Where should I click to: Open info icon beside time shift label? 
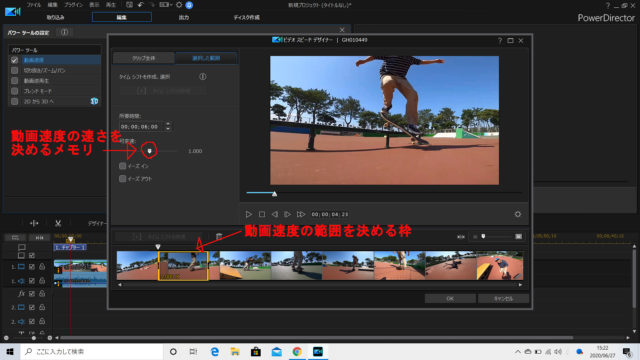tap(202, 77)
